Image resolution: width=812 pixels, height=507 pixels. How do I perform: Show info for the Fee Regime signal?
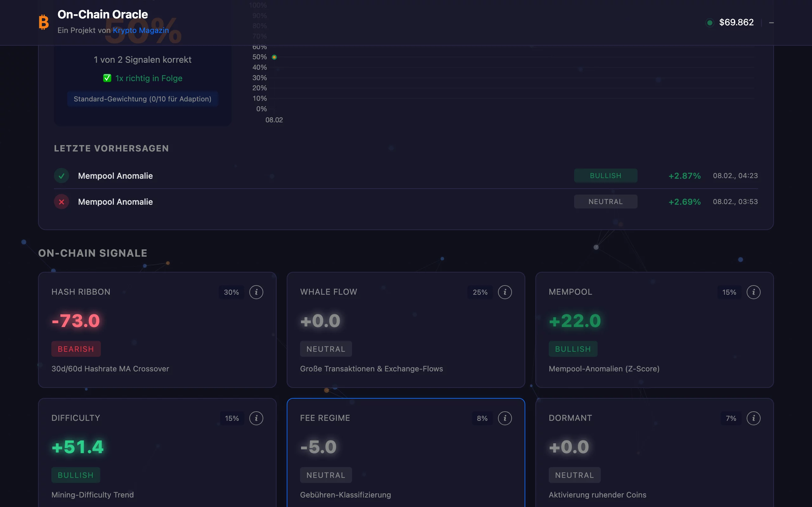point(505,418)
